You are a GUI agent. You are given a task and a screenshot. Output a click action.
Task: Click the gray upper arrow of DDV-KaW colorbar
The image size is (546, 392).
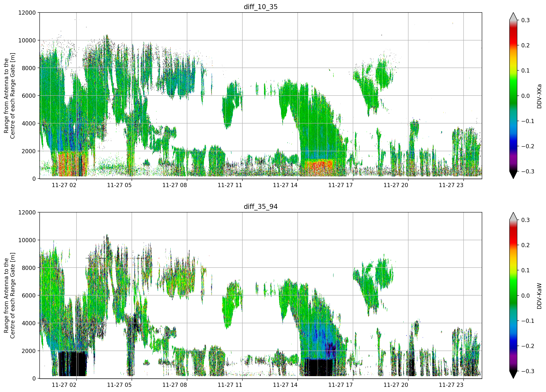click(513, 216)
